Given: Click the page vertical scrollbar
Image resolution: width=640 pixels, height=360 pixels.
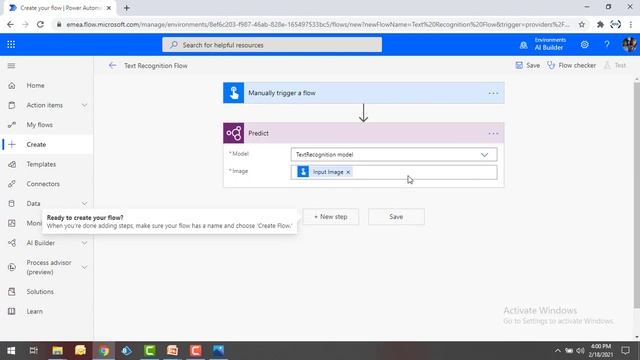Looking at the screenshot, I should coord(636,195).
